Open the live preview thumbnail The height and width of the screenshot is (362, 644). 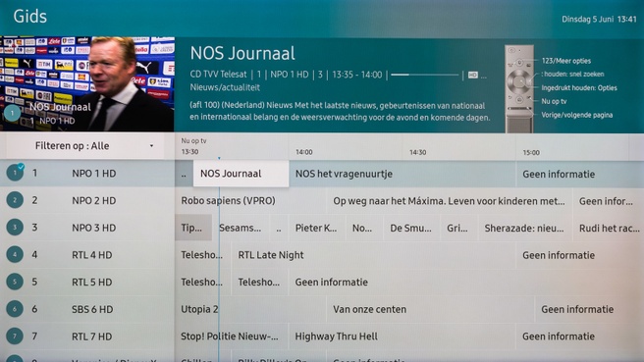pos(87,84)
